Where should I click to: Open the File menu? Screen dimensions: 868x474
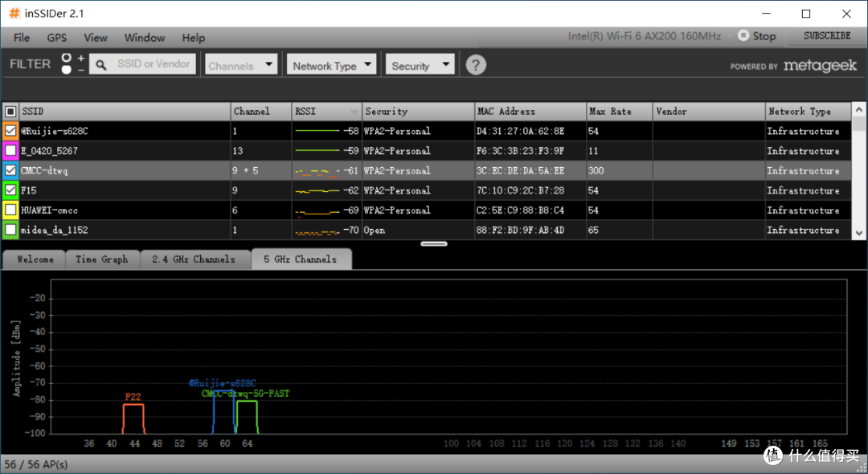[x=22, y=38]
